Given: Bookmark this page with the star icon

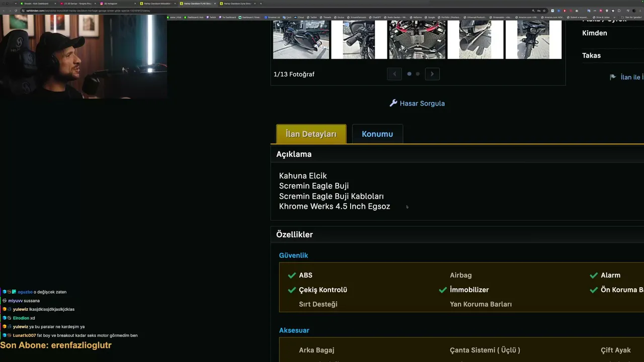Looking at the screenshot, I should tap(544, 11).
